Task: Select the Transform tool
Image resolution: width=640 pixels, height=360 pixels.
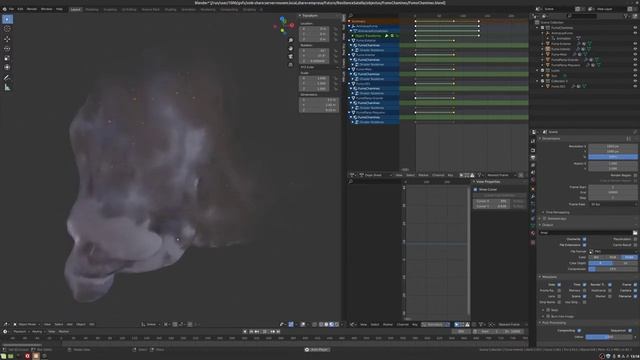Action: click(x=7, y=67)
